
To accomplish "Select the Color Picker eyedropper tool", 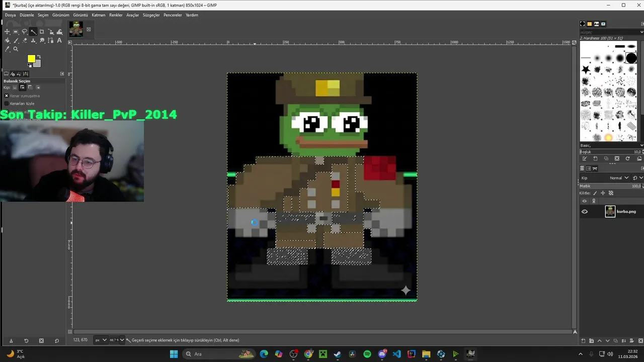I will (x=7, y=49).
